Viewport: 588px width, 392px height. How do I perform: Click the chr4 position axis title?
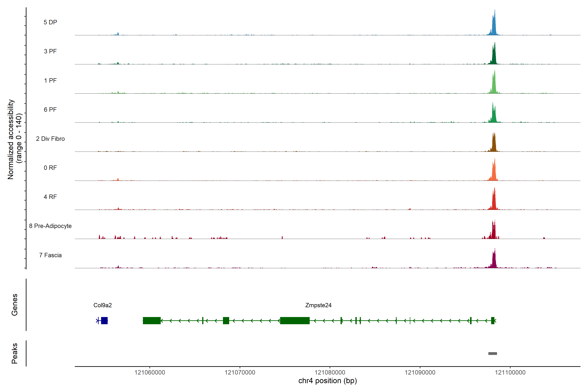tap(327, 381)
